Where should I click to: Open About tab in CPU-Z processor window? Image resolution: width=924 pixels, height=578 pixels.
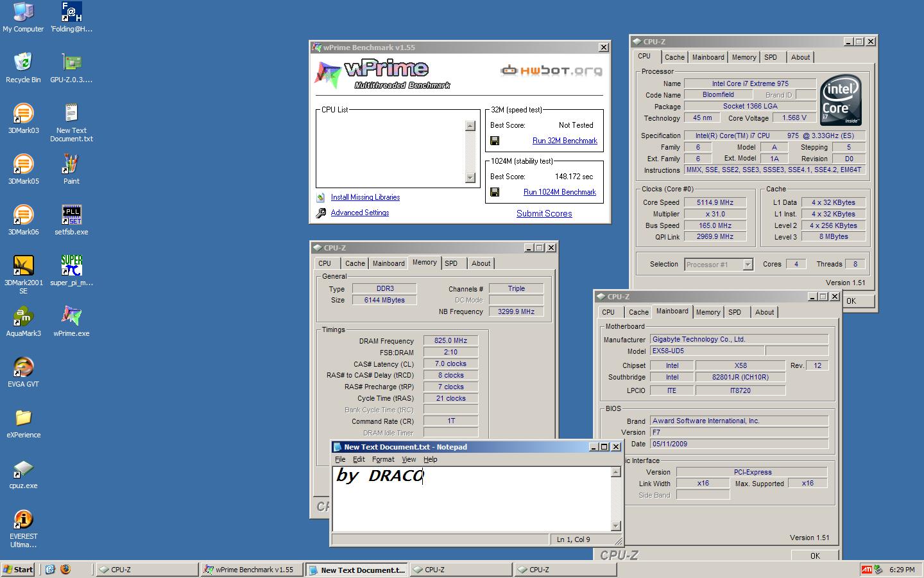point(800,57)
